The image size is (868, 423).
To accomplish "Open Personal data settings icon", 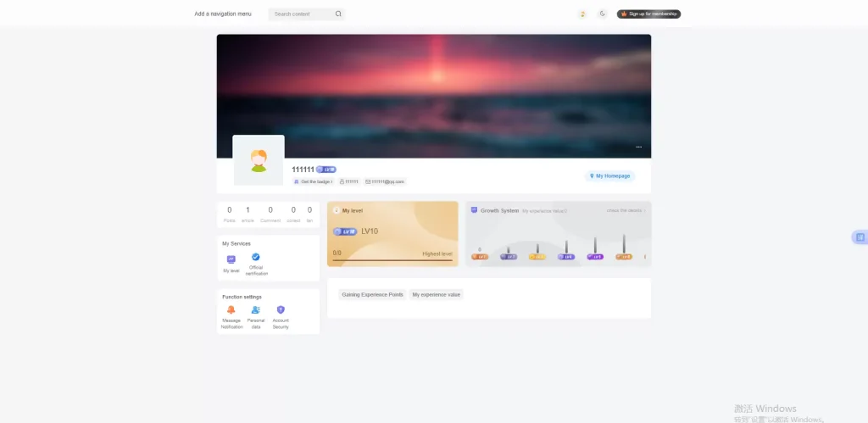I will coord(256,310).
